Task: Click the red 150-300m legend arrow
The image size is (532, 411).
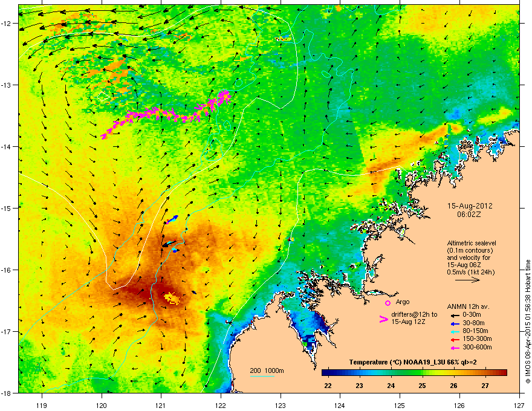Action: coord(455,340)
